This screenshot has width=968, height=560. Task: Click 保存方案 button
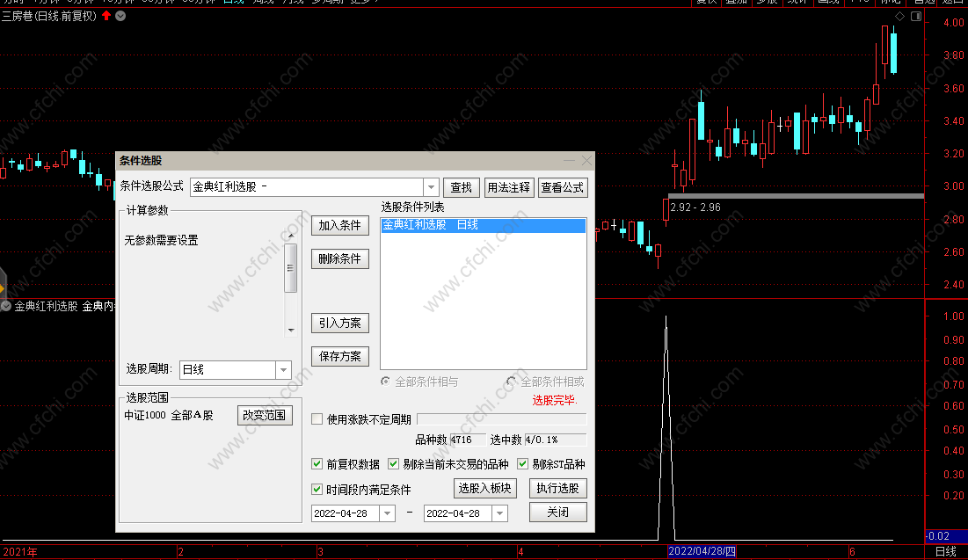[340, 356]
